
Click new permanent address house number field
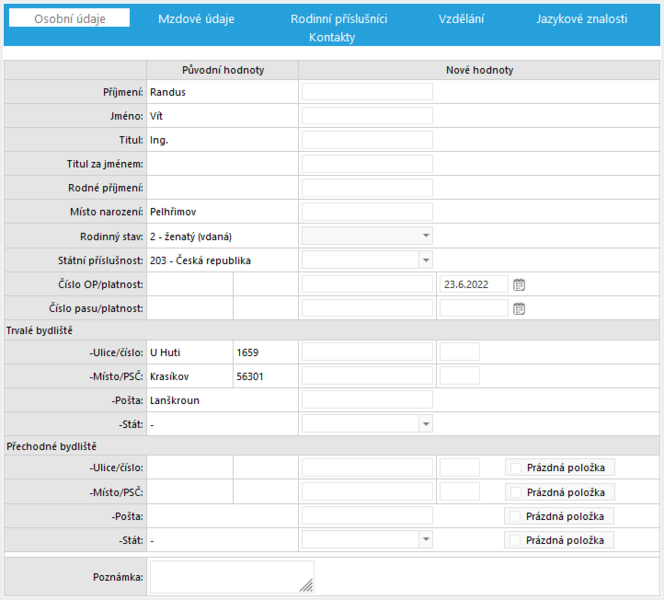coord(459,351)
